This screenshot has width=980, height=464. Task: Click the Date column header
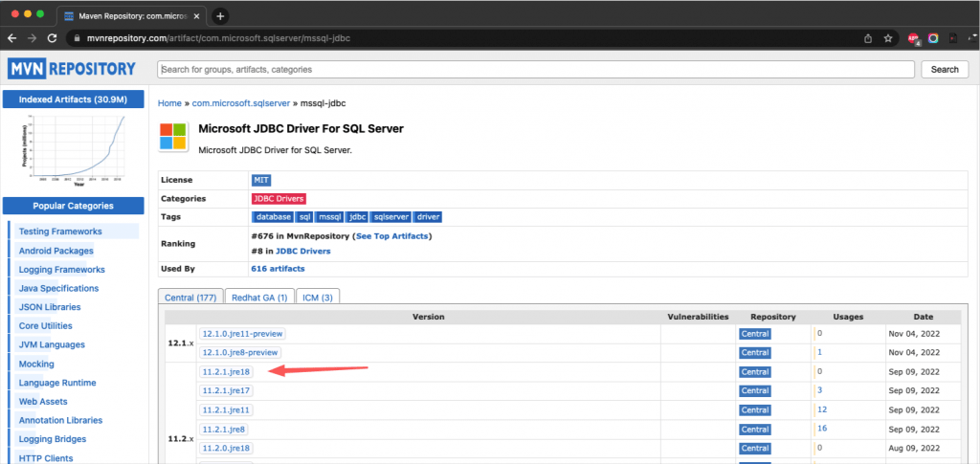click(x=923, y=317)
